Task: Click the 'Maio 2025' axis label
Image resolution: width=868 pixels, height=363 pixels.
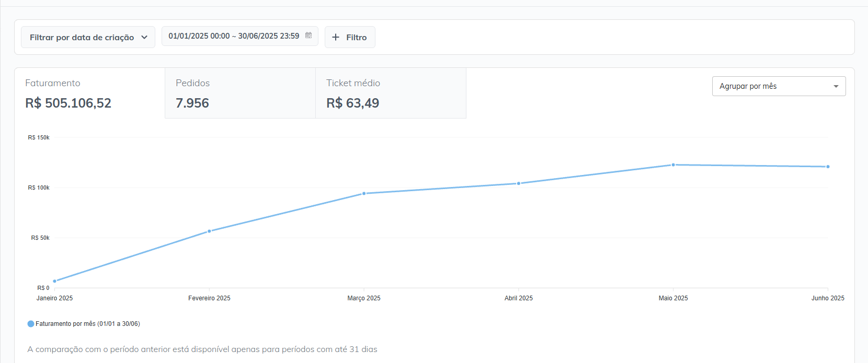Action: (x=673, y=298)
